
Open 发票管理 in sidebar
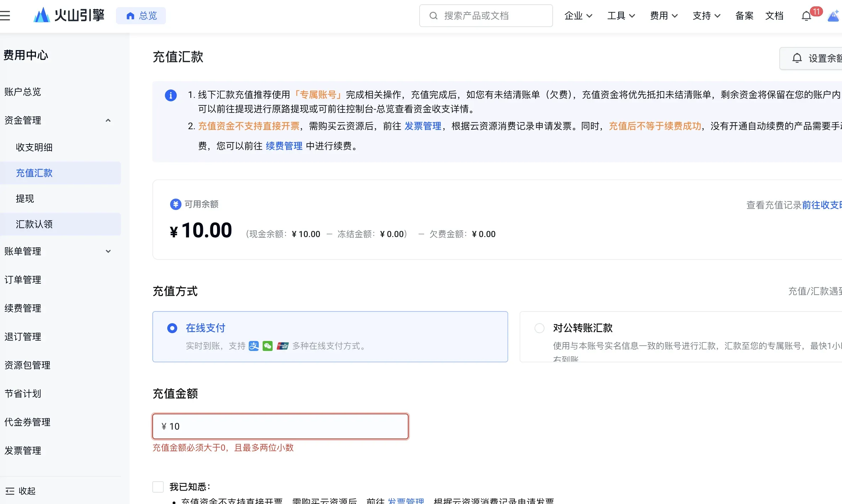click(x=23, y=451)
